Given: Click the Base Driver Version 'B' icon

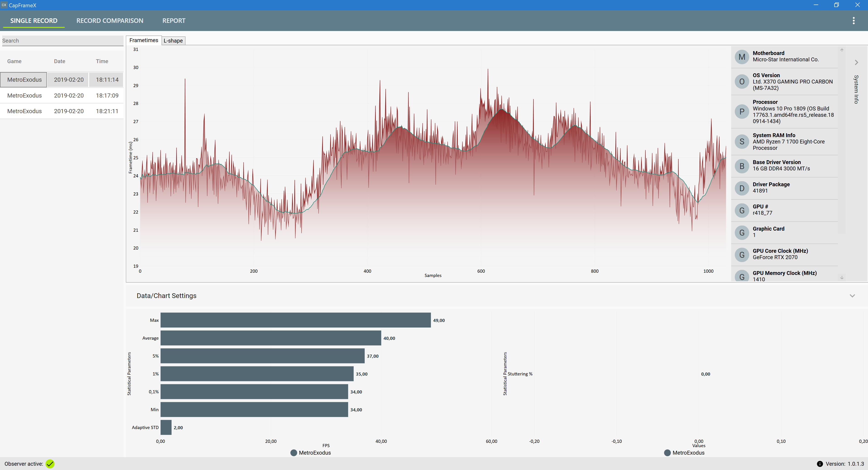Looking at the screenshot, I should tap(742, 166).
